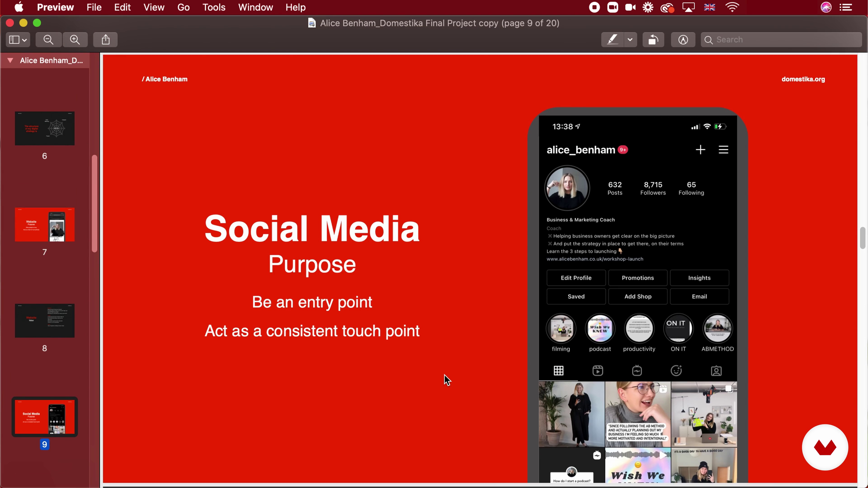Click the sidebar scrollbar
This screenshot has height=488, width=868.
[x=94, y=203]
